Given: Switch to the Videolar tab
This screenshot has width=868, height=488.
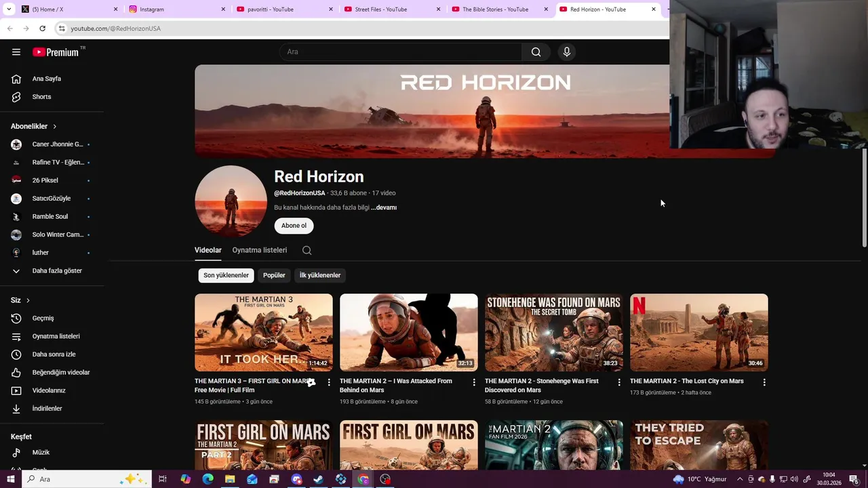Looking at the screenshot, I should 208,250.
